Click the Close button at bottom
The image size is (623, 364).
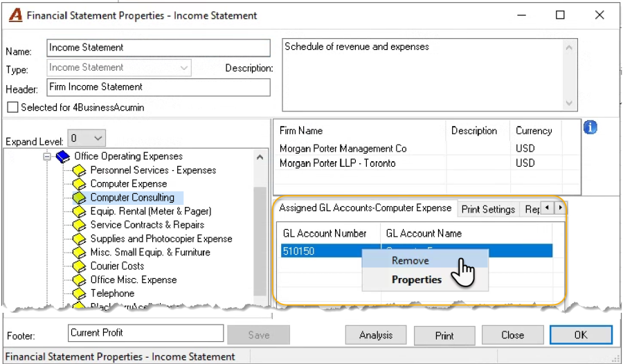pyautogui.click(x=512, y=336)
